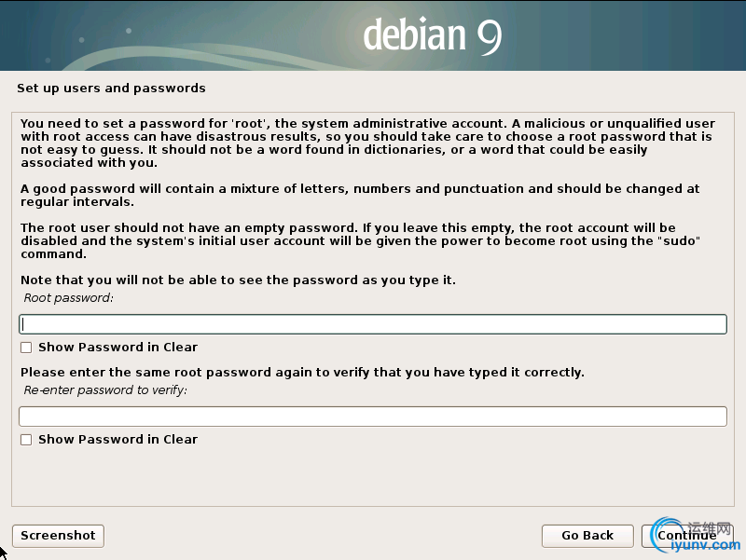746x560 pixels.
Task: Click the paragraph starting 'A good password will contain'
Action: 360,196
